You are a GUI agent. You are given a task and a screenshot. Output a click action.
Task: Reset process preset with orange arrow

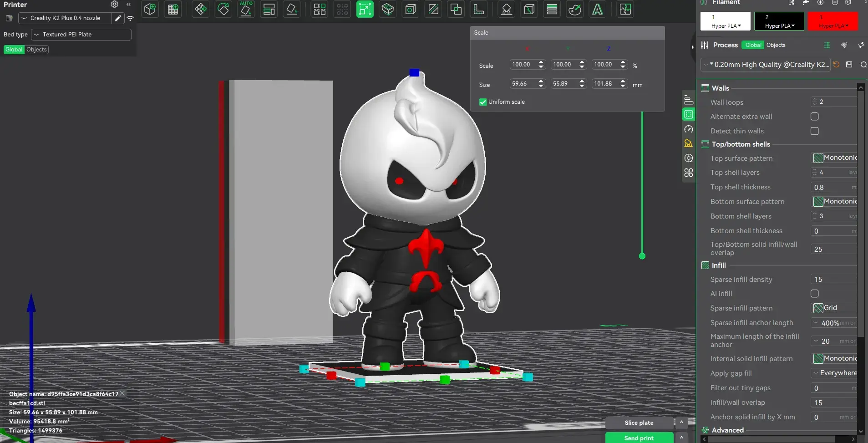pos(836,65)
